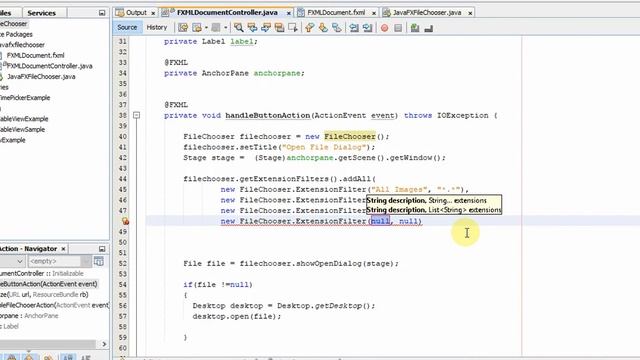Close the Navigator tab
This screenshot has height=360, width=640.
(63, 249)
